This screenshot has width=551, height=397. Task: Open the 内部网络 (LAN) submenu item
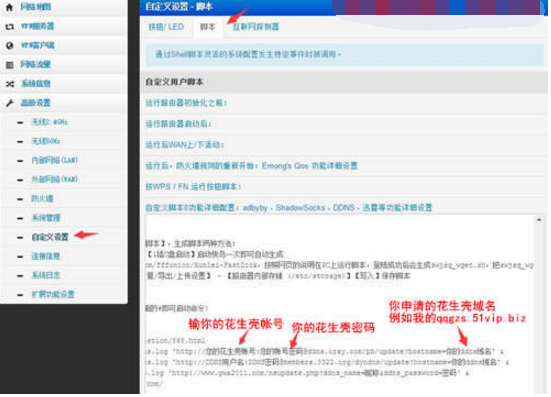55,161
